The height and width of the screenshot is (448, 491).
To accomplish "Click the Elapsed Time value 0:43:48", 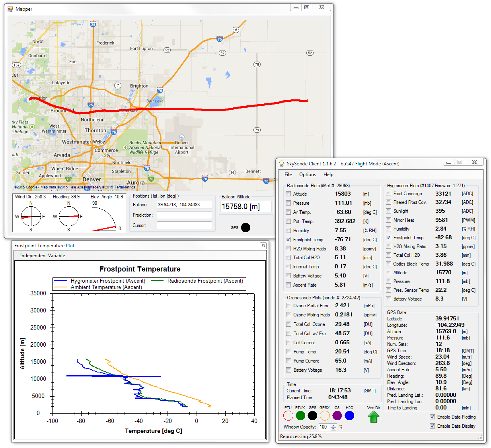I will point(338,397).
